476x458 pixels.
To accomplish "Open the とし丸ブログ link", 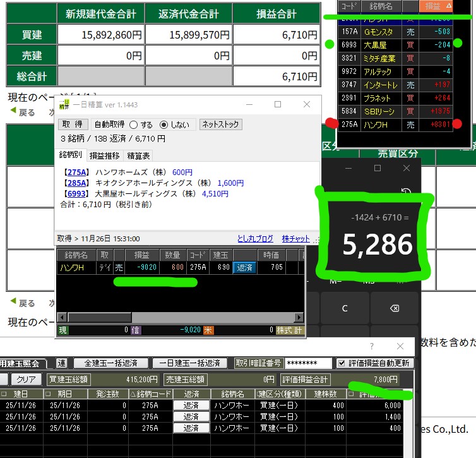I will pos(255,239).
